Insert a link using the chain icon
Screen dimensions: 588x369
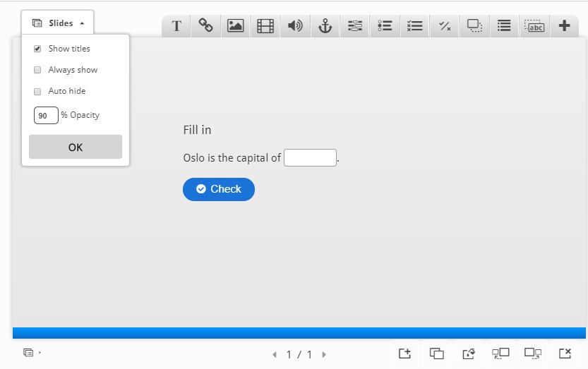click(206, 26)
